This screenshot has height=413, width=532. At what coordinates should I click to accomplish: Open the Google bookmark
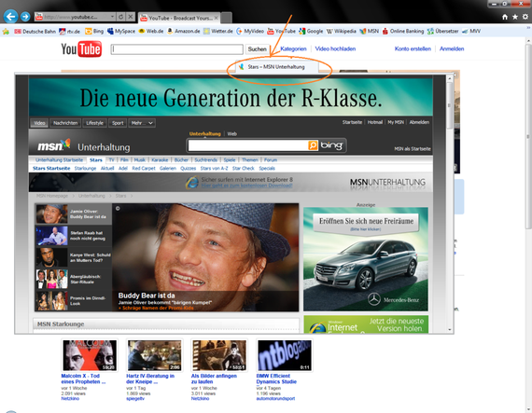point(311,31)
